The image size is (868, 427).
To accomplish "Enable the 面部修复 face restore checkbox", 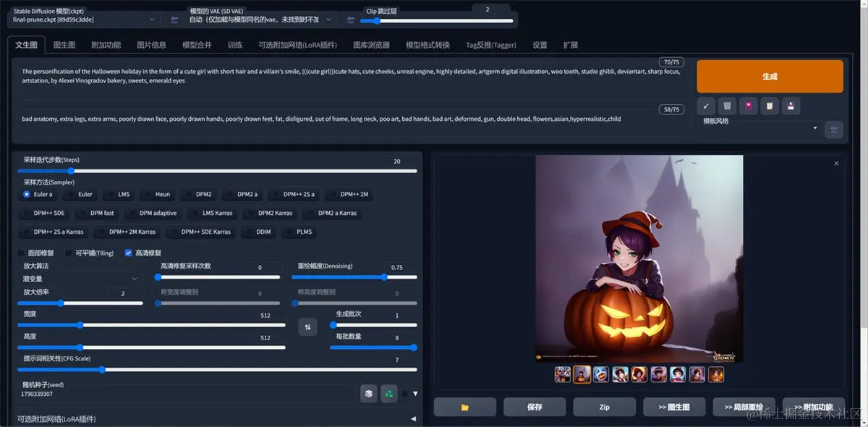I will tap(22, 253).
